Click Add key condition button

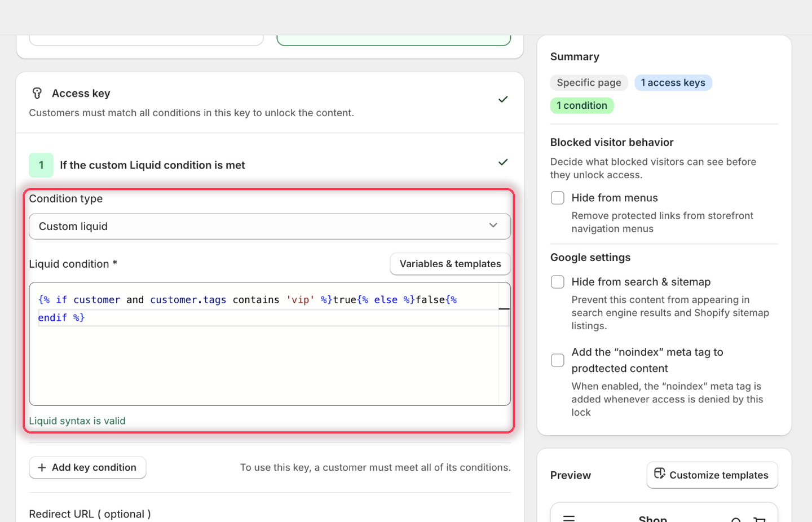pyautogui.click(x=87, y=467)
